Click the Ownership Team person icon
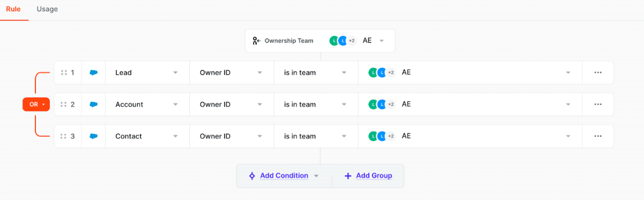The image size is (644, 200). pyautogui.click(x=257, y=41)
